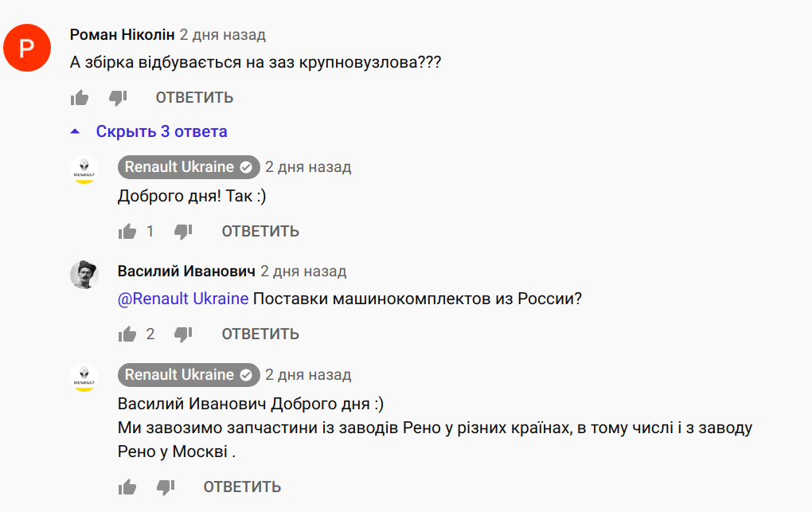Open the @Renault Ukraine mention link
This screenshot has height=512, width=812.
[183, 299]
